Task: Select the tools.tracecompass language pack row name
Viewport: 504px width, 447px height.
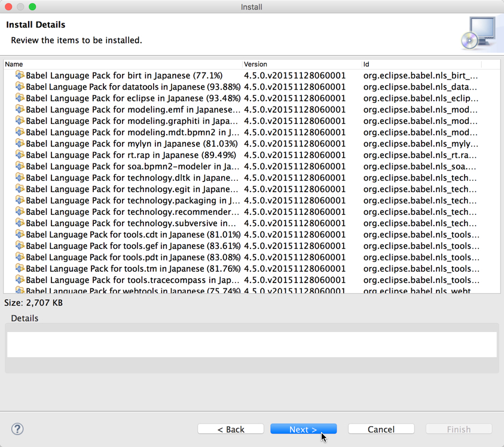Action: 133,280
